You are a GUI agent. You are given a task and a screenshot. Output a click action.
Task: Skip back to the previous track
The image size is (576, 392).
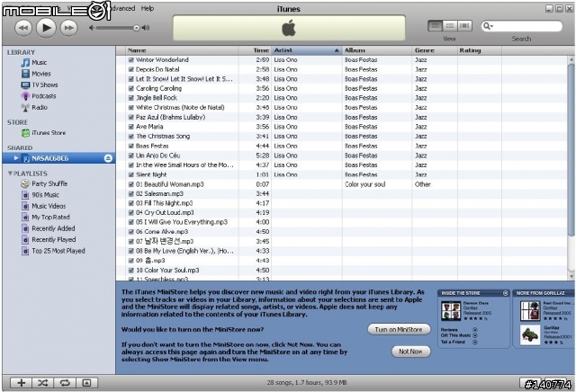point(23,28)
